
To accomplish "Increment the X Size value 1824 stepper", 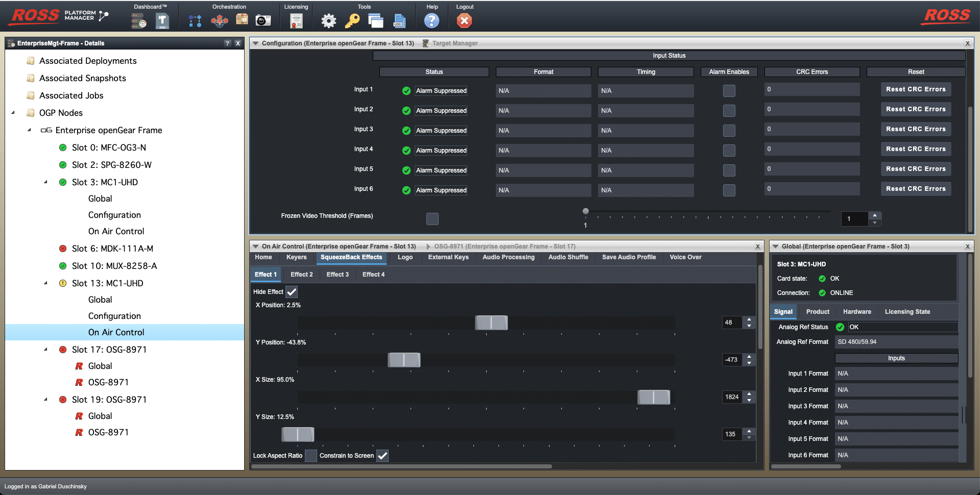I will point(749,394).
